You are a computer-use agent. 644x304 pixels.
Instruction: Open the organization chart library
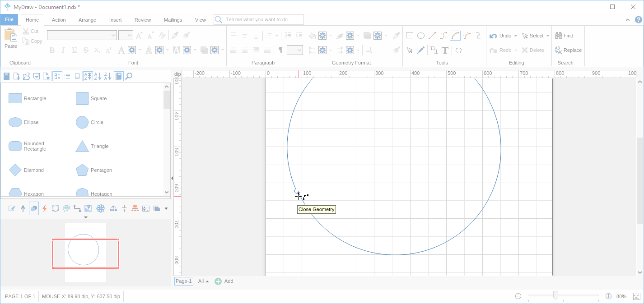coord(135,208)
